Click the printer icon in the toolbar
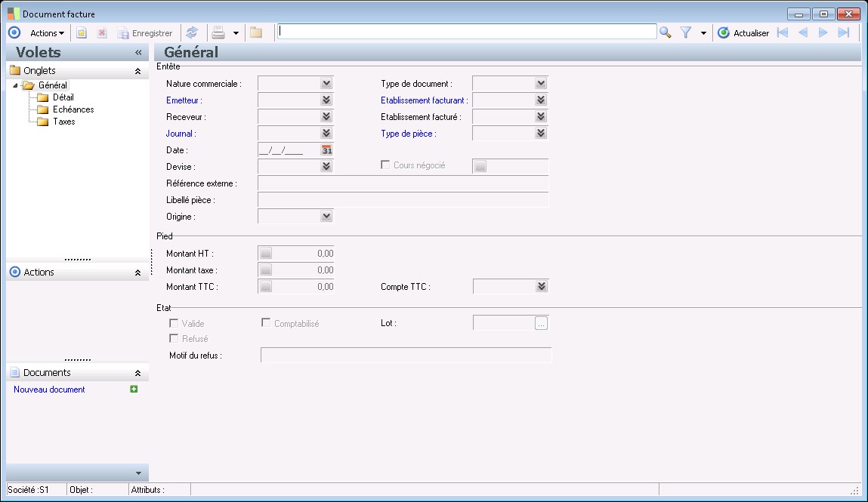 218,32
